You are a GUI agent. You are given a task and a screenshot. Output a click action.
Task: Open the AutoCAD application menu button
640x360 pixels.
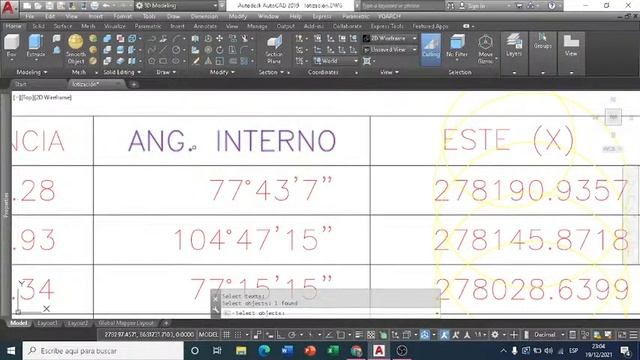(9, 8)
